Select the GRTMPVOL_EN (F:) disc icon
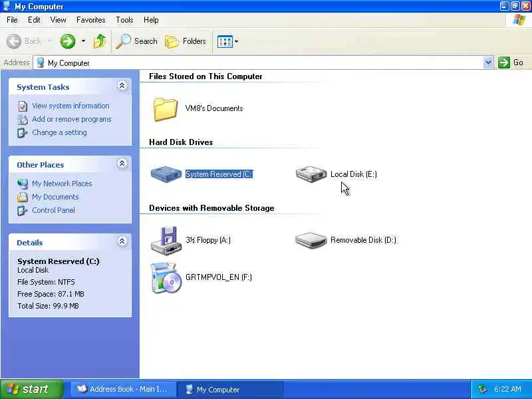The width and height of the screenshot is (532, 399). (x=166, y=277)
